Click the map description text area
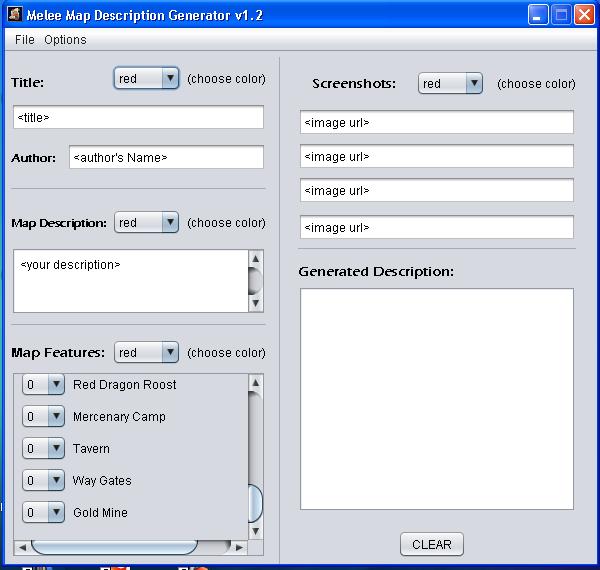 (131, 281)
